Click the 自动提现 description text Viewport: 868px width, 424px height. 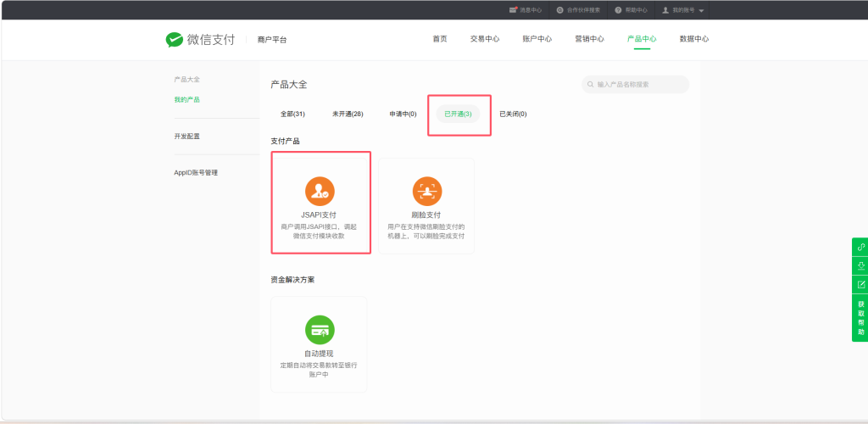(x=319, y=370)
